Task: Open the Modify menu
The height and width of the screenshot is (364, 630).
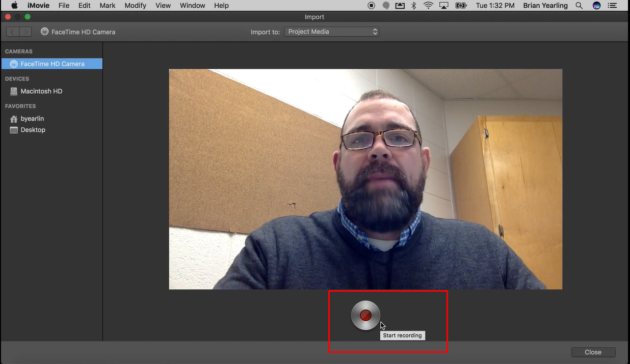Action: point(135,6)
